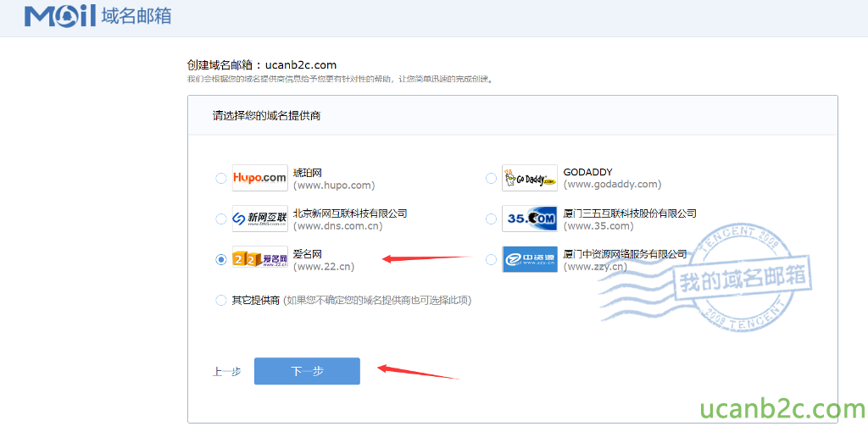The width and height of the screenshot is (868, 432).
Task: Click the 下一步 button
Action: pos(307,371)
